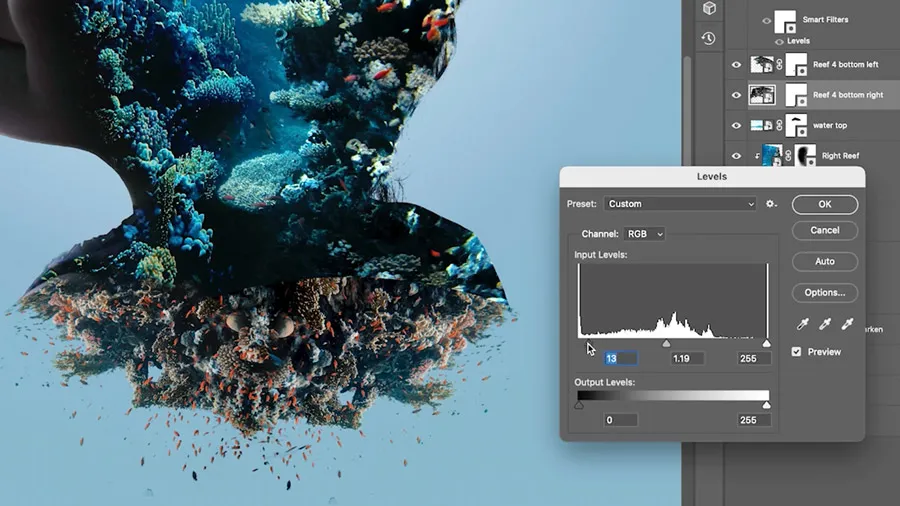The height and width of the screenshot is (506, 900).
Task: Hide the Reef 4 bottom right layer
Action: pos(736,95)
